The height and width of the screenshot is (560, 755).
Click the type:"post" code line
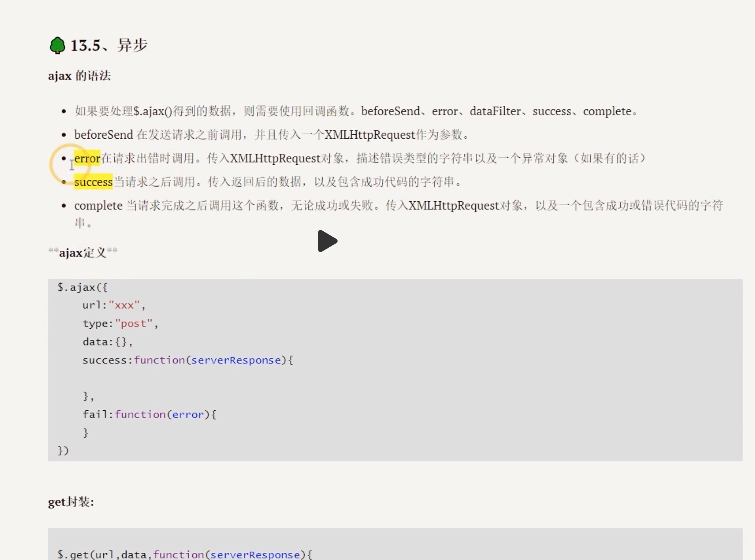121,324
